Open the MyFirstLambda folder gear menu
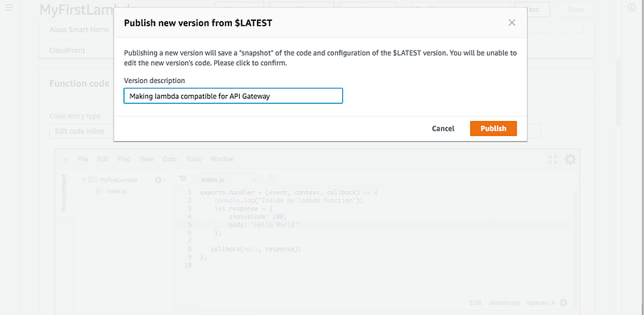The image size is (644, 315). pos(159,180)
